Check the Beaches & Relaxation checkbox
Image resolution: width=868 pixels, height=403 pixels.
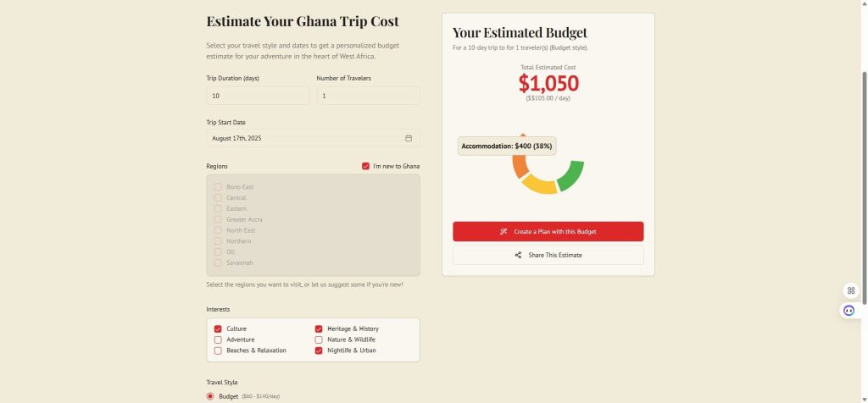(218, 351)
